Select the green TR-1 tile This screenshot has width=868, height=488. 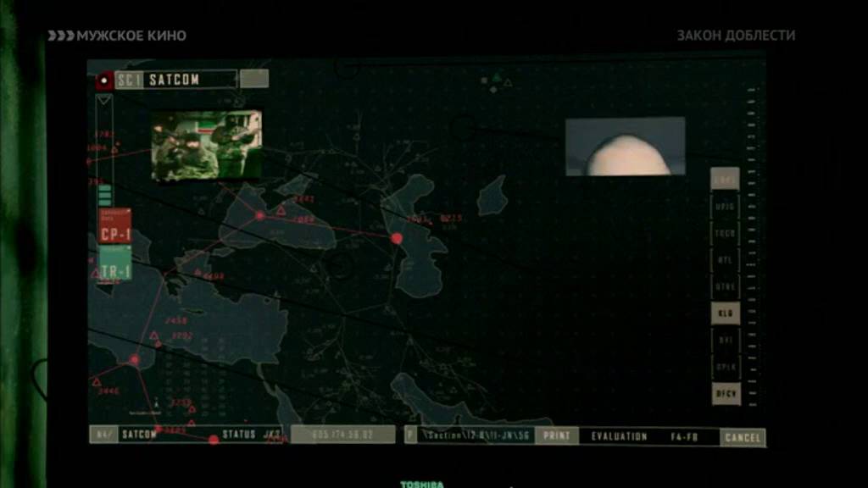pos(115,263)
